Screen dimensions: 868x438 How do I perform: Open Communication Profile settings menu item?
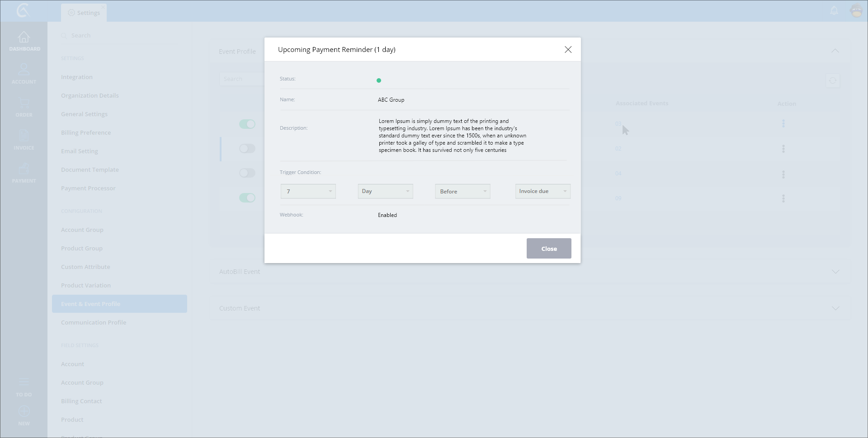pos(94,322)
